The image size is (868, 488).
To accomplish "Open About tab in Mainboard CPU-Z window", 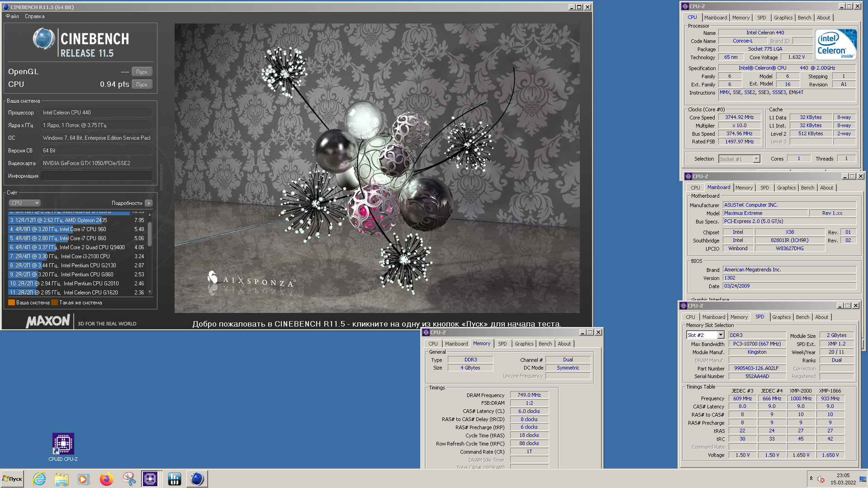I will coord(826,188).
